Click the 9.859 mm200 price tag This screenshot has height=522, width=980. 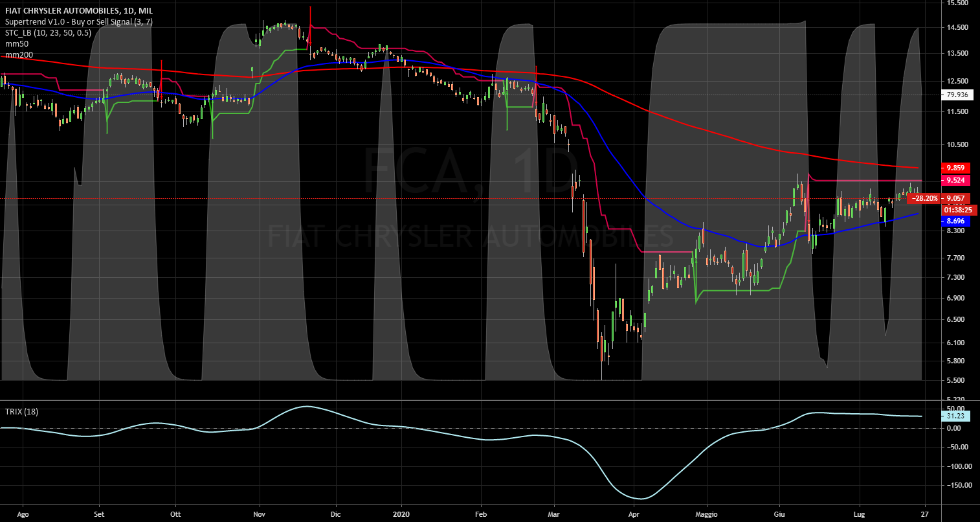pyautogui.click(x=956, y=168)
